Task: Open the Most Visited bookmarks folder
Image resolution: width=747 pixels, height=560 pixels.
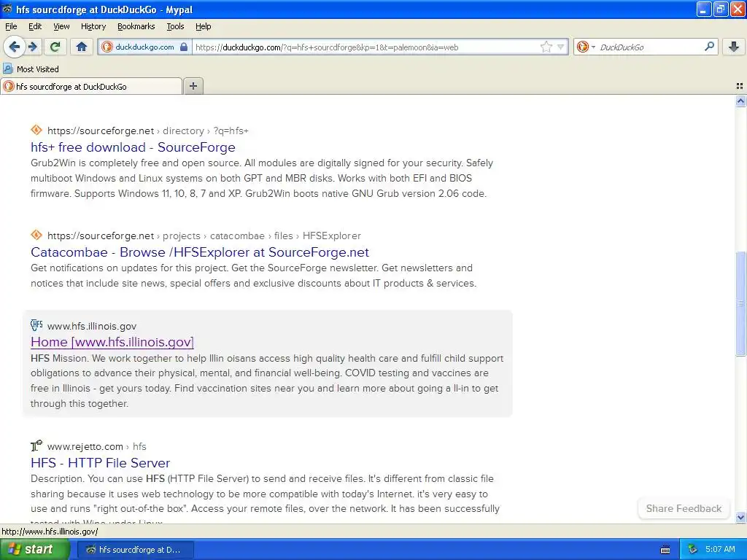Action: pos(31,69)
